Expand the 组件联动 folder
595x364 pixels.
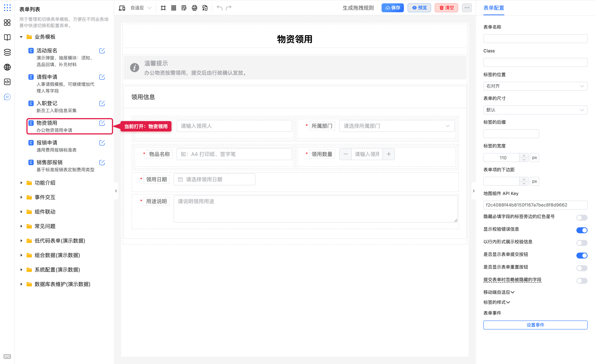coord(21,212)
